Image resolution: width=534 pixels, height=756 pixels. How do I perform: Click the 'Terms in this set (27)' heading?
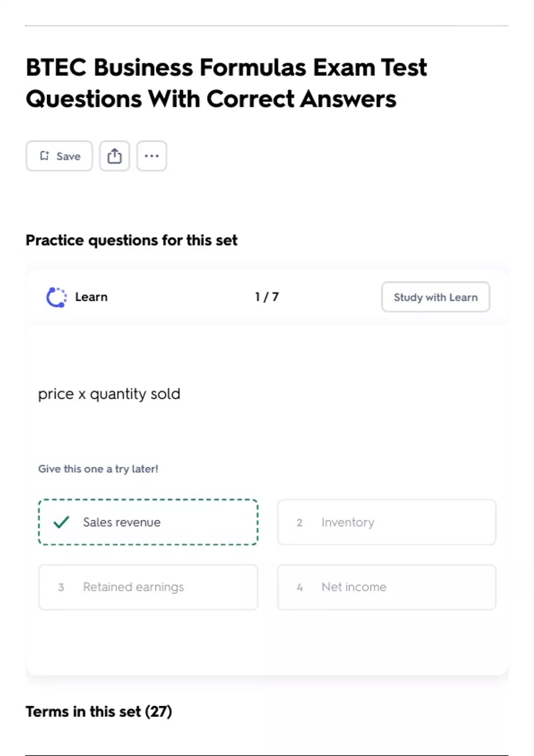tap(98, 712)
